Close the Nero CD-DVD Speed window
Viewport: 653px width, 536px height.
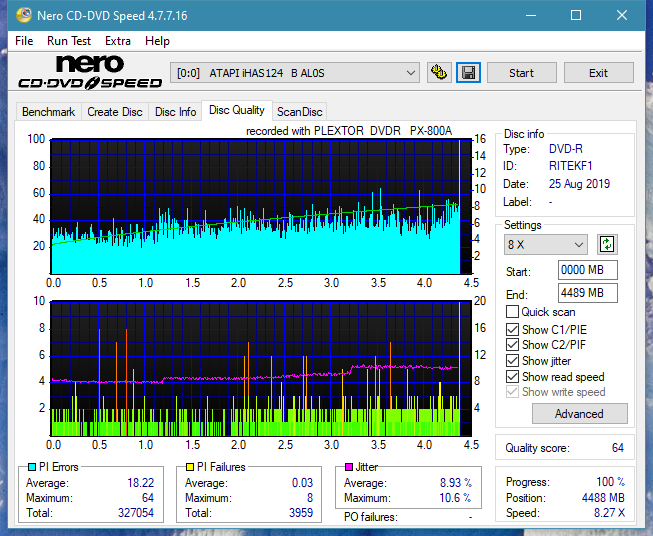[x=622, y=15]
